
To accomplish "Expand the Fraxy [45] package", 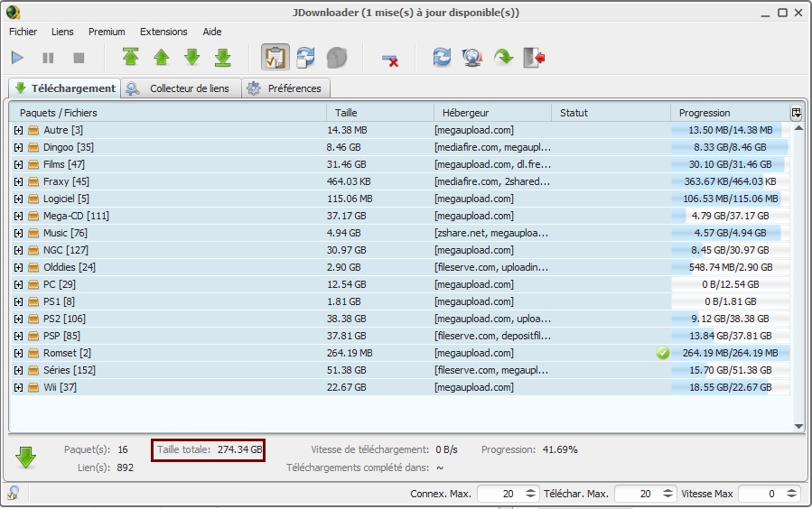I will click(19, 181).
